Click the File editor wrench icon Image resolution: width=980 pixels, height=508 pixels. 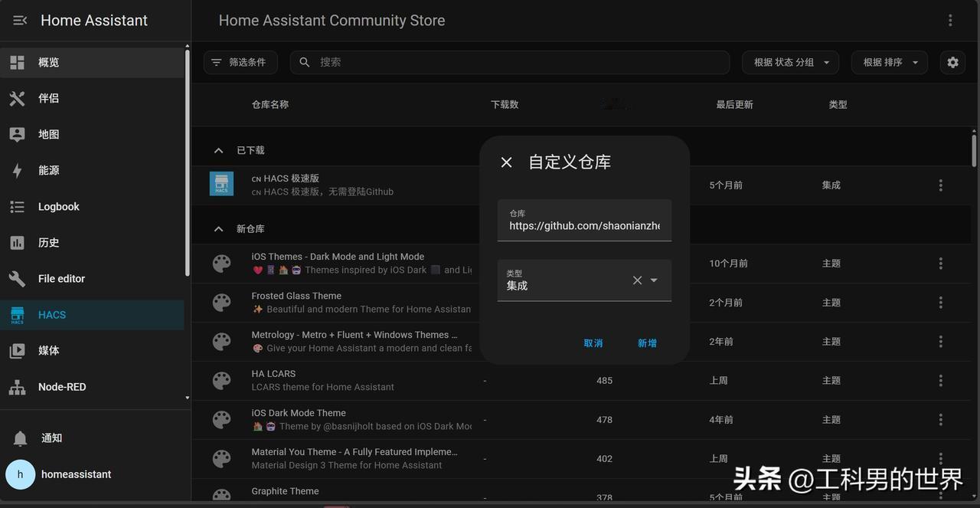[x=17, y=279]
